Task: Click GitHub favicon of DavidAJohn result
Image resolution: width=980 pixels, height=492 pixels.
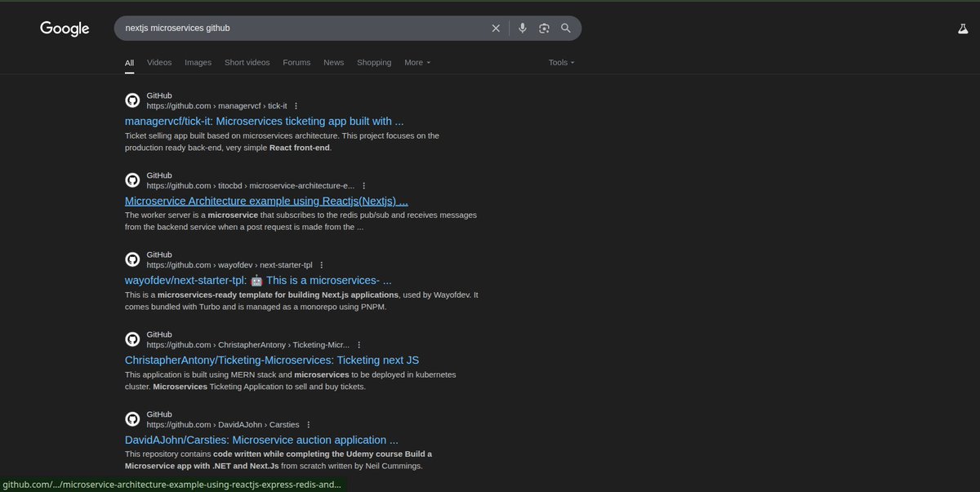Action: point(132,419)
